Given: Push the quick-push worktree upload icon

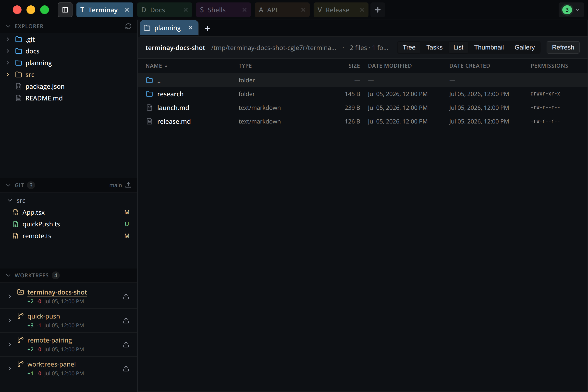Looking at the screenshot, I should tap(126, 320).
